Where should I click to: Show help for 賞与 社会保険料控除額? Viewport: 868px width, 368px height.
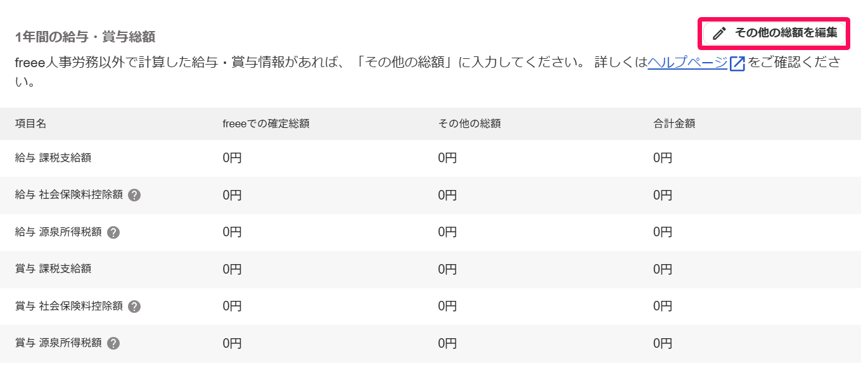[134, 307]
